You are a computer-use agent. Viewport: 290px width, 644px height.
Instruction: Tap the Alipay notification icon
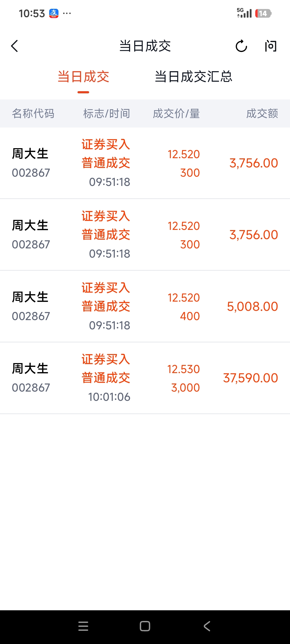[54, 13]
